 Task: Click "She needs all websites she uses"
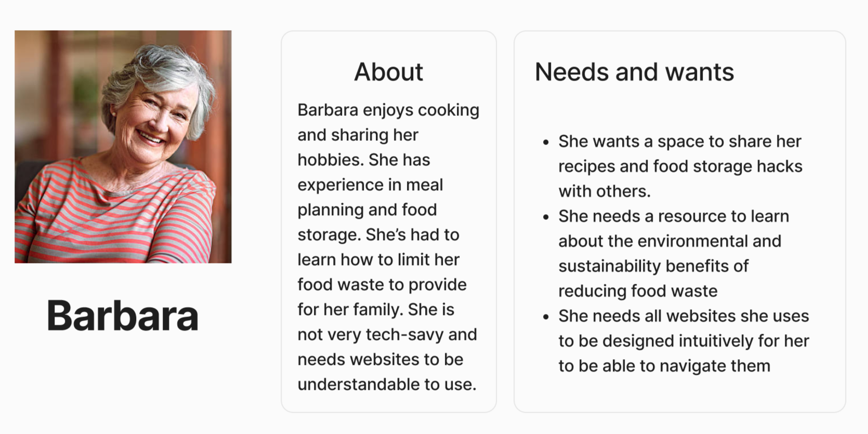tap(683, 316)
